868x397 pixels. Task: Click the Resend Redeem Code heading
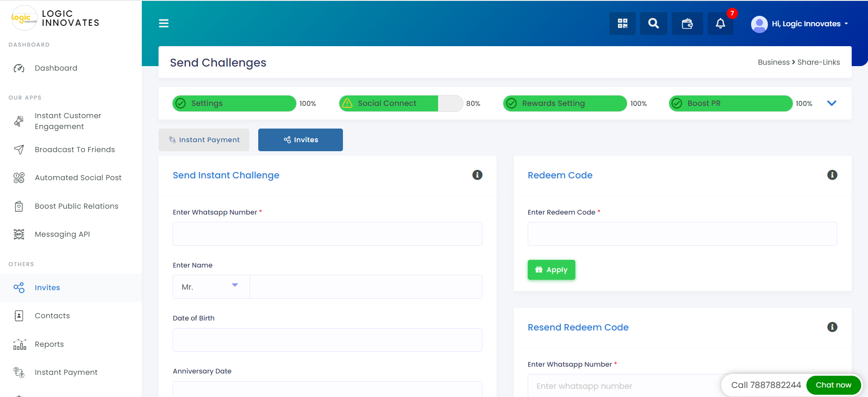pyautogui.click(x=578, y=327)
